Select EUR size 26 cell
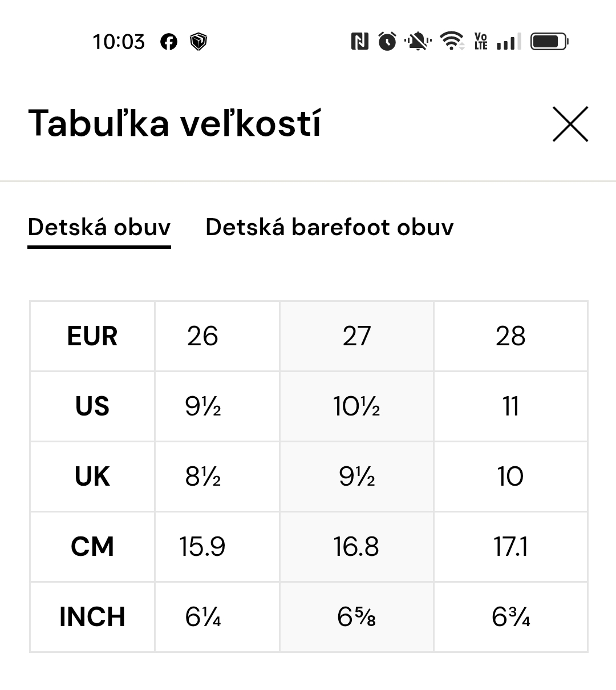Screen dimensions: 616x690 click(202, 336)
